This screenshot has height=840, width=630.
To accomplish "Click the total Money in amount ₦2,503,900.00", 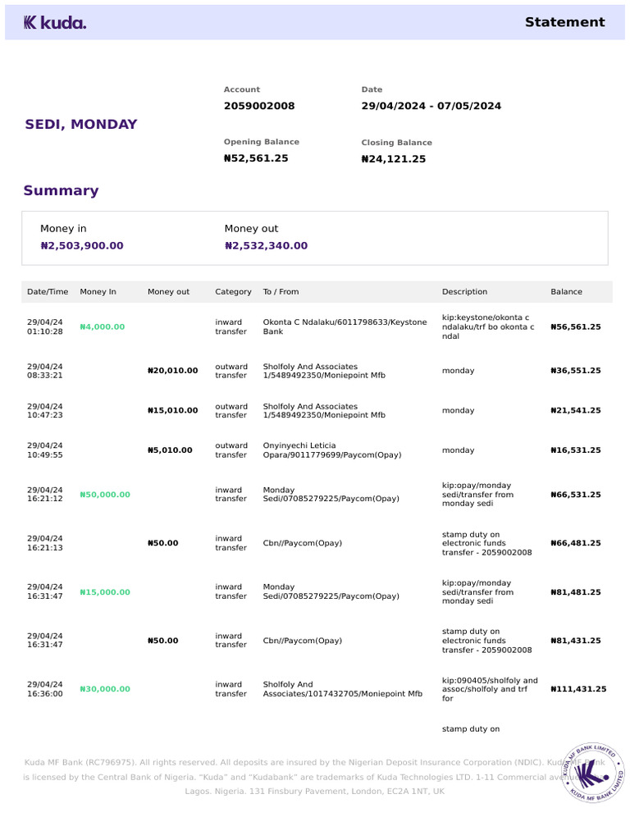I will click(82, 245).
